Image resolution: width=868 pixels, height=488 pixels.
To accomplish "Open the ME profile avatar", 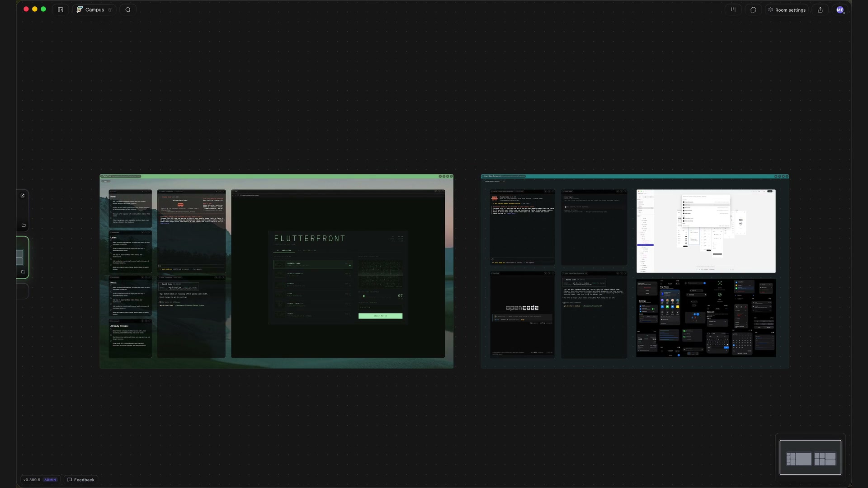I will (840, 10).
